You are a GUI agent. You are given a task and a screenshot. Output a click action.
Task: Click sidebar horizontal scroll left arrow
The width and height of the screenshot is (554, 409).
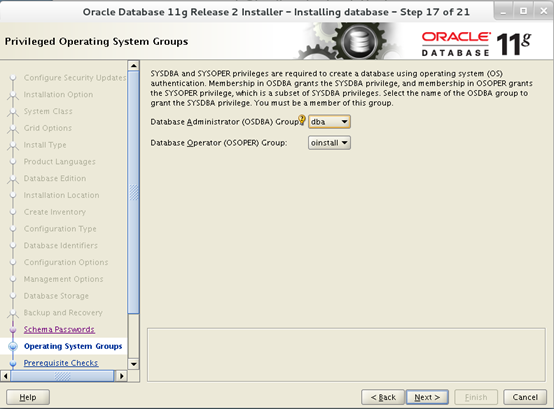5,376
